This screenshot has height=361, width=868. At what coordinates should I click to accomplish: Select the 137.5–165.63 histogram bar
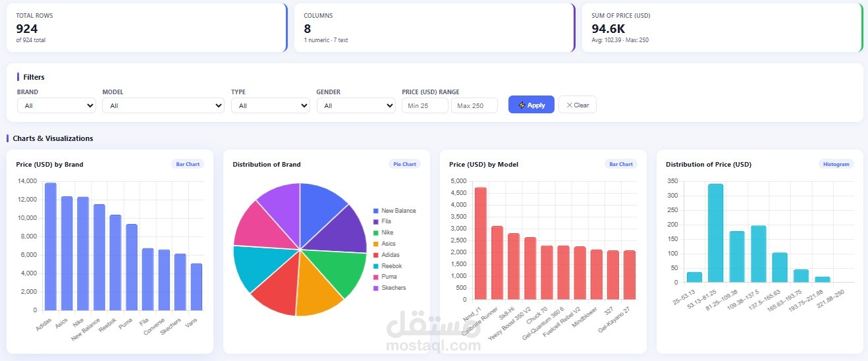[780, 267]
